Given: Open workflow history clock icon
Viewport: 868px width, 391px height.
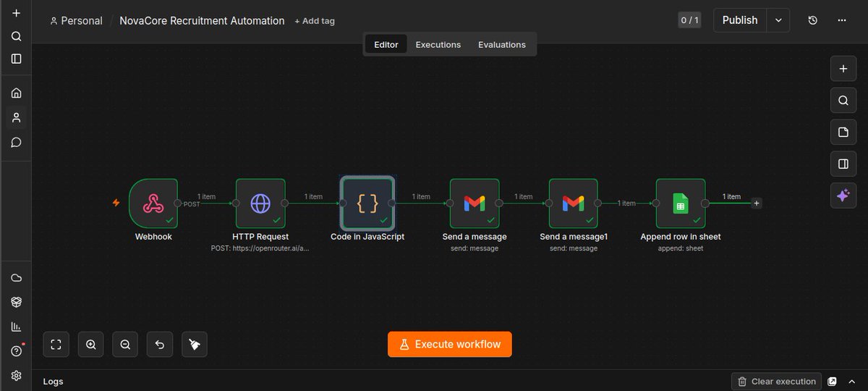Looking at the screenshot, I should (x=812, y=20).
